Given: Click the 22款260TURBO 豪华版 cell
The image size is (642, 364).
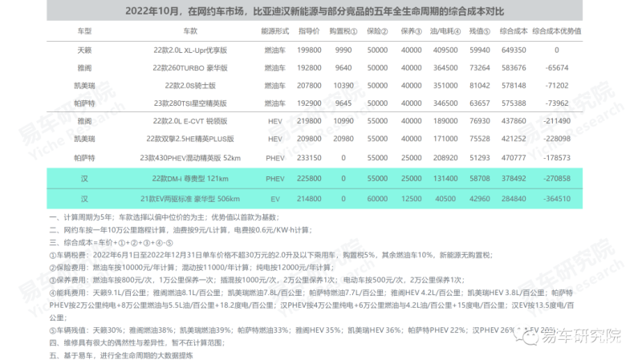Looking at the screenshot, I should pos(189,67).
